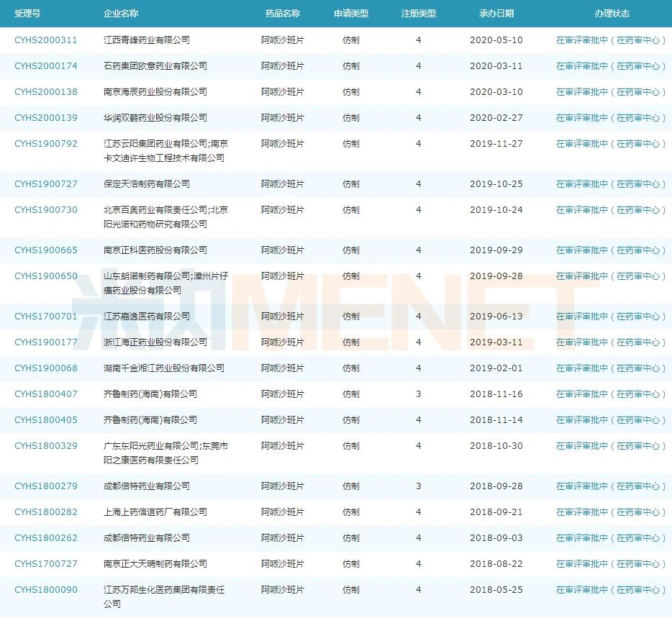Select company 浙江海正药业股份有限公司
Image resolution: width=672 pixels, height=618 pixels.
pyautogui.click(x=155, y=342)
